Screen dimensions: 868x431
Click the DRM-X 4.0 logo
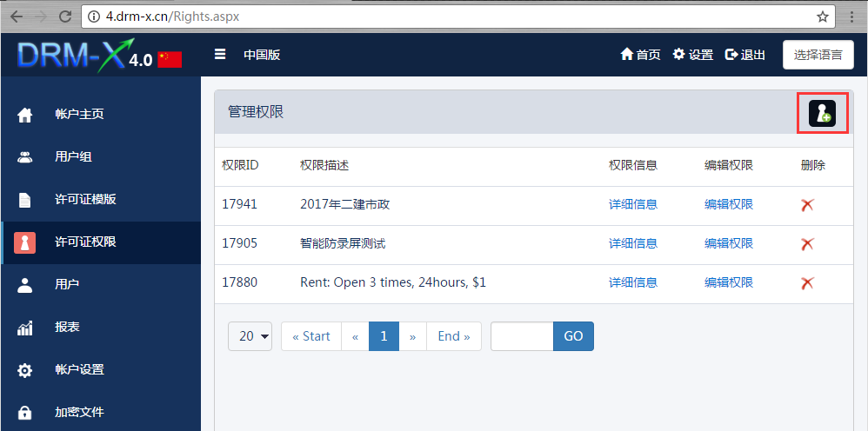tap(99, 56)
